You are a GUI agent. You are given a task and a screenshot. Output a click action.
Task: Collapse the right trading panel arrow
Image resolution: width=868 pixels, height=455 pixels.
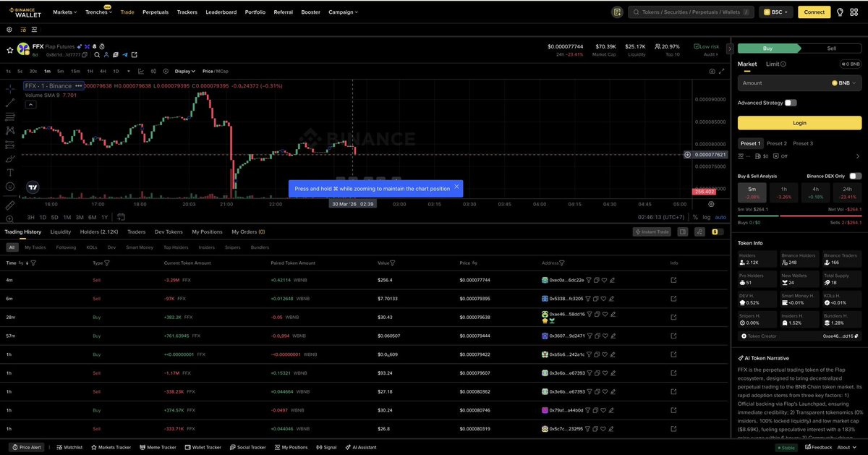tap(730, 48)
